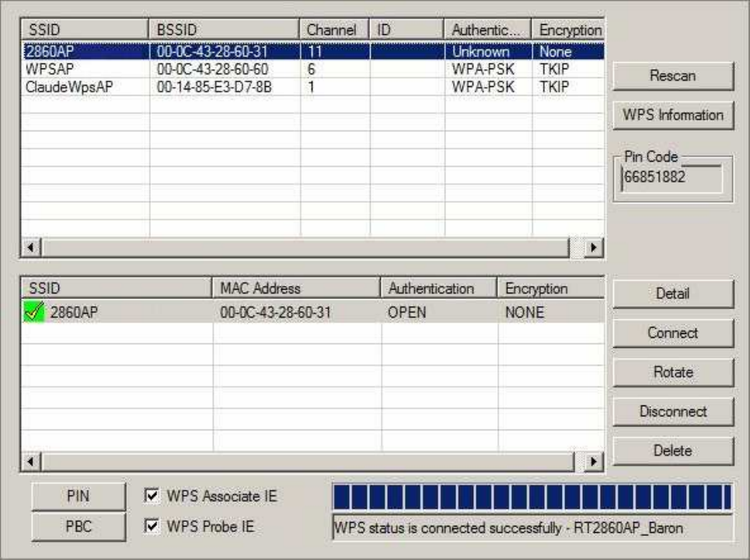
Task: Click the Rescan button
Action: pyautogui.click(x=672, y=75)
